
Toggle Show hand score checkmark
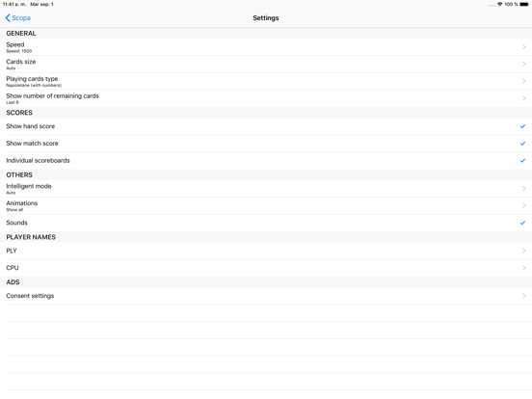point(522,126)
